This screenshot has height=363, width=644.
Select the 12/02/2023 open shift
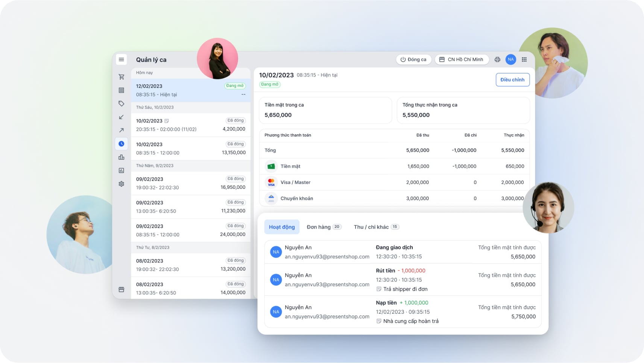[x=191, y=90]
